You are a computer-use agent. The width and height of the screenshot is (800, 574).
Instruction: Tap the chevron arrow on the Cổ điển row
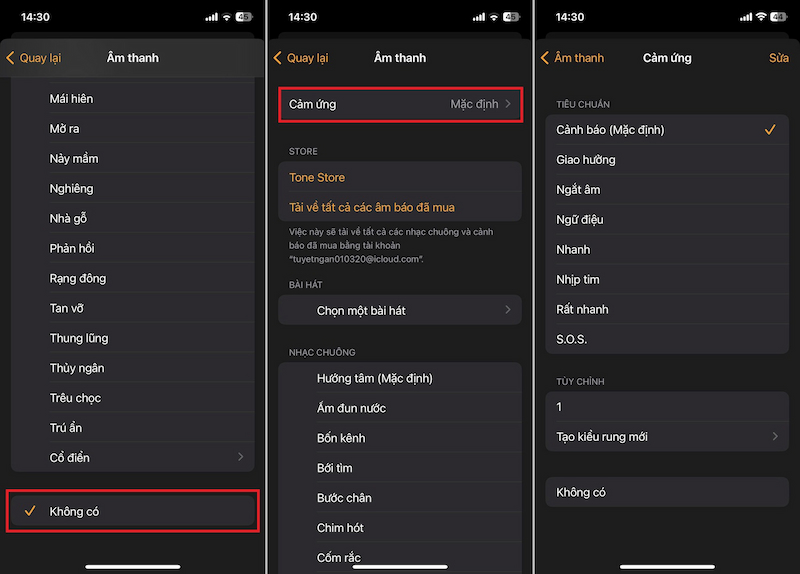[240, 458]
